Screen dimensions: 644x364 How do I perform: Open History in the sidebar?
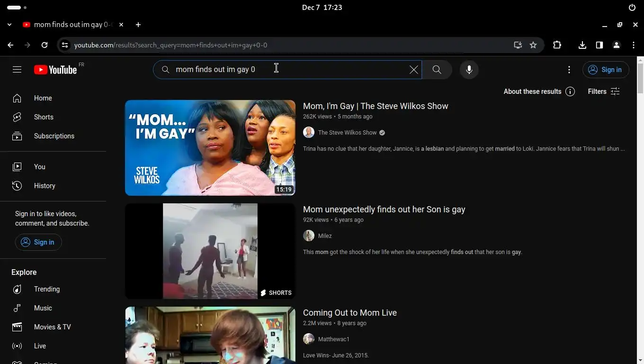pos(53,186)
